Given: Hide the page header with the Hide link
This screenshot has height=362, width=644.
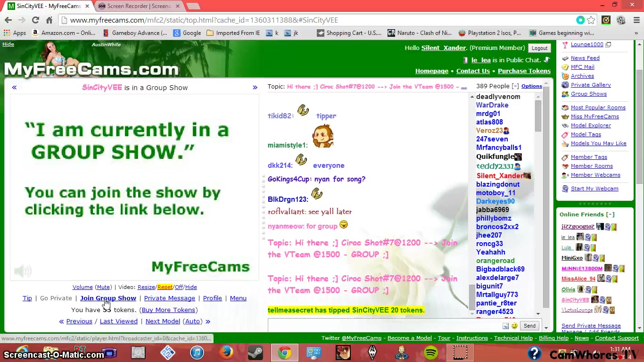Looking at the screenshot, I should 8,44.
